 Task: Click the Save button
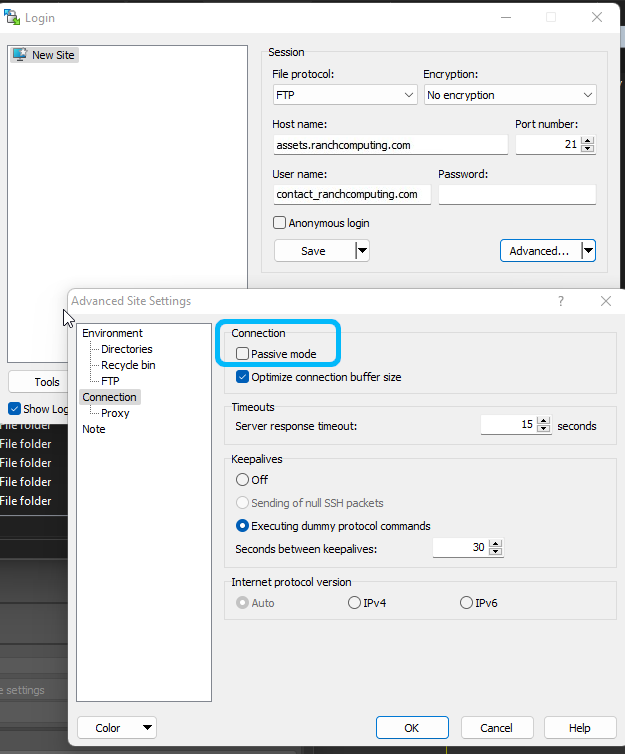click(x=314, y=251)
